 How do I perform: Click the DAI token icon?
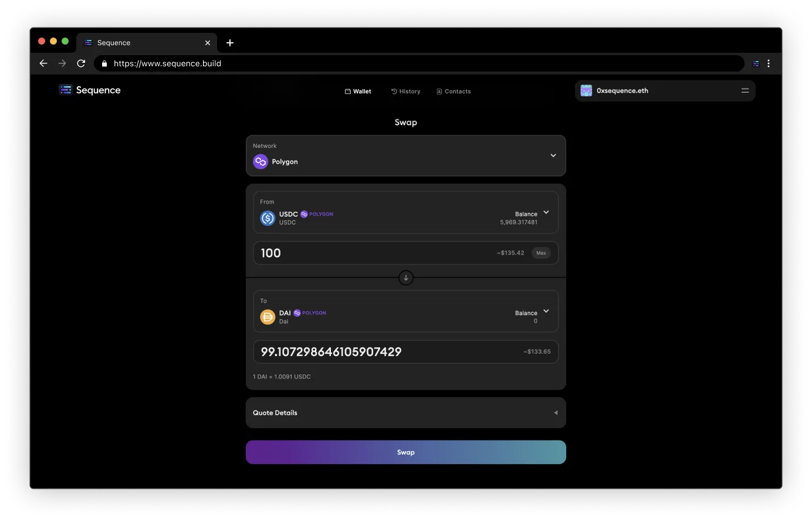pyautogui.click(x=268, y=317)
